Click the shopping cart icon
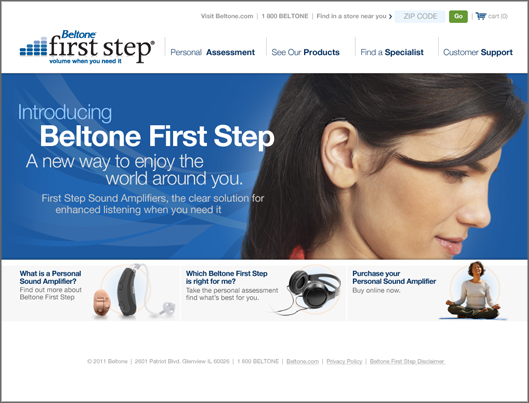 (481, 16)
